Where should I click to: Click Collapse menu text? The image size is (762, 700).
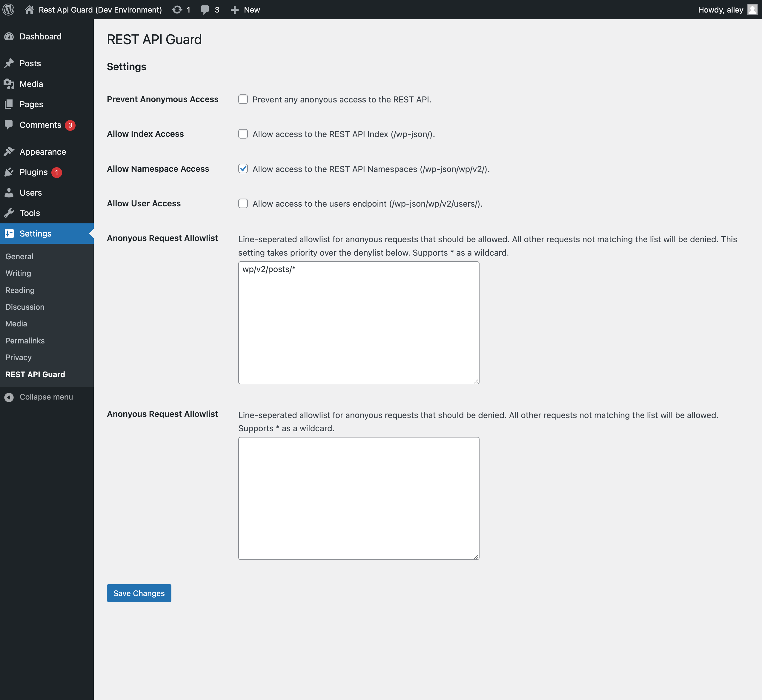[46, 397]
